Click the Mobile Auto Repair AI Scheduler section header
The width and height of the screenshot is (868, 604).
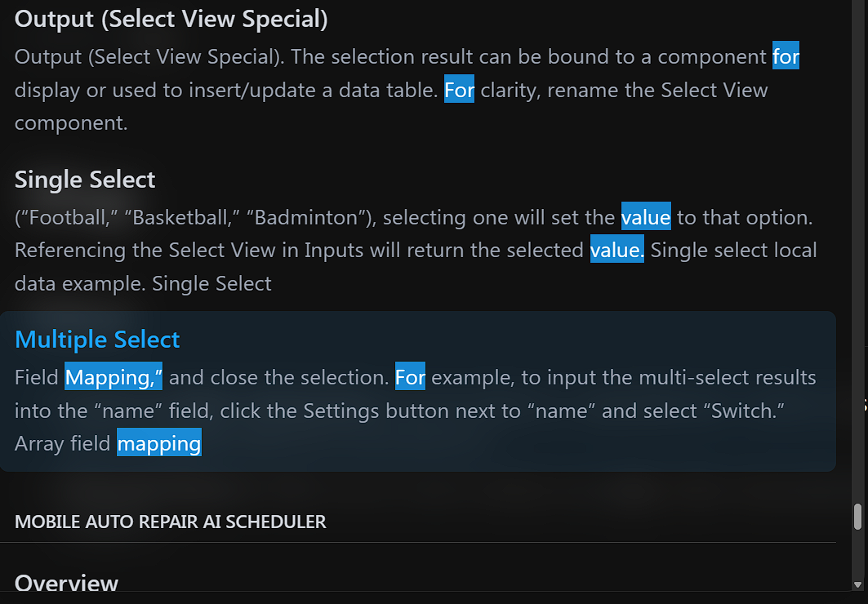[170, 522]
